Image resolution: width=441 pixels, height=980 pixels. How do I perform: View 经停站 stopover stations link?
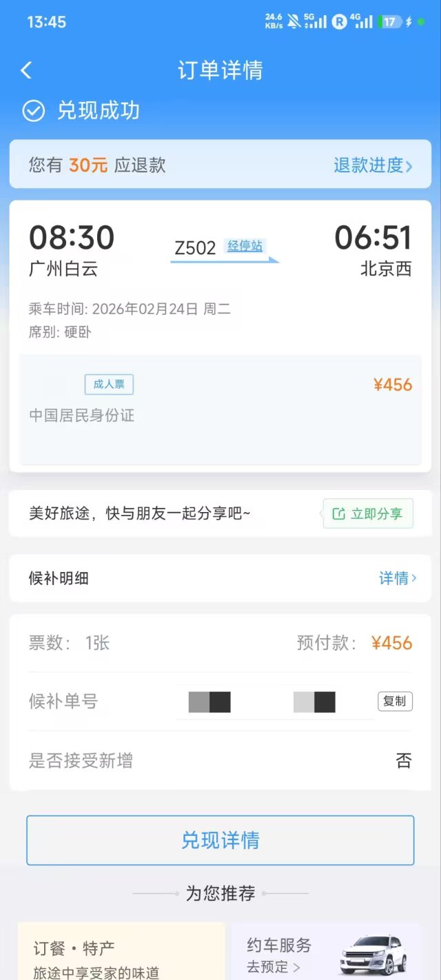pos(245,246)
